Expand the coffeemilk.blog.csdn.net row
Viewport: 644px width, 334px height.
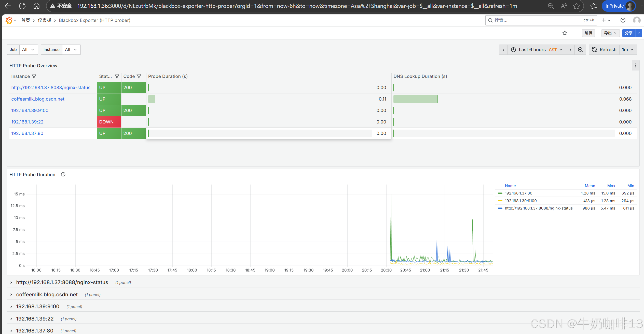click(x=47, y=295)
